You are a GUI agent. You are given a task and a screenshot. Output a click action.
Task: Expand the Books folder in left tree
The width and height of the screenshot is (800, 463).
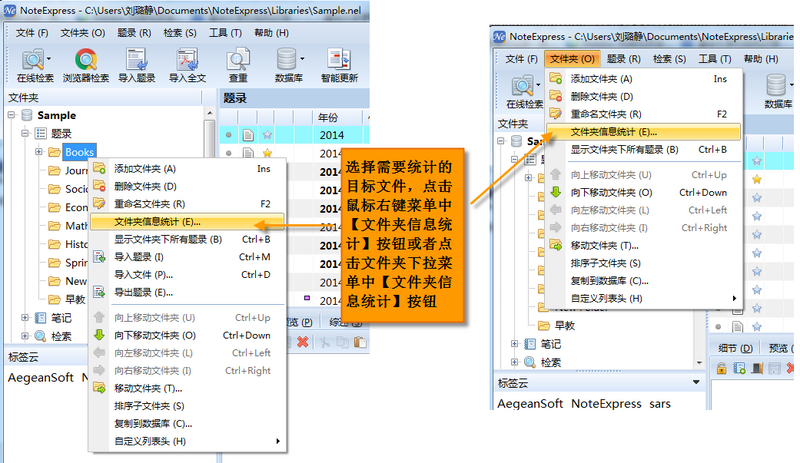(39, 152)
